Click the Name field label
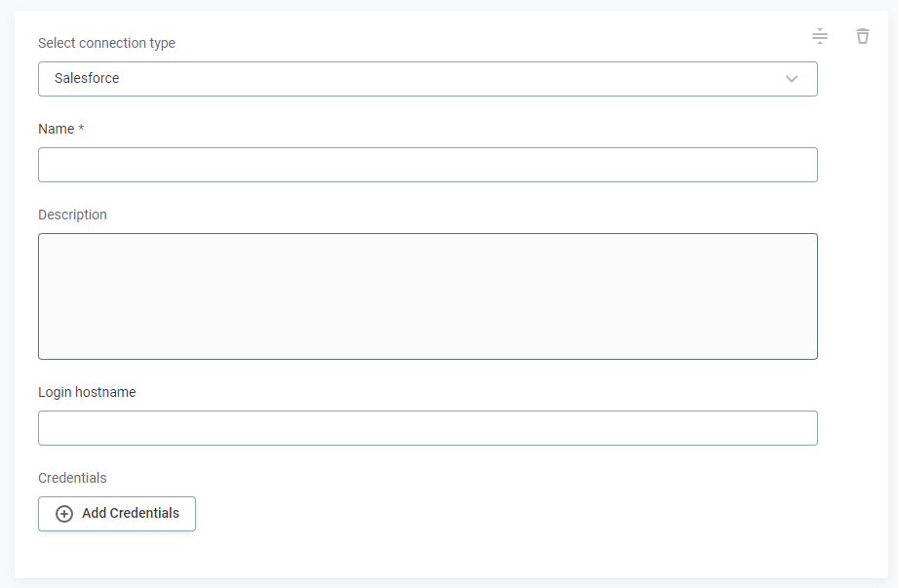The image size is (898, 588). coord(56,129)
